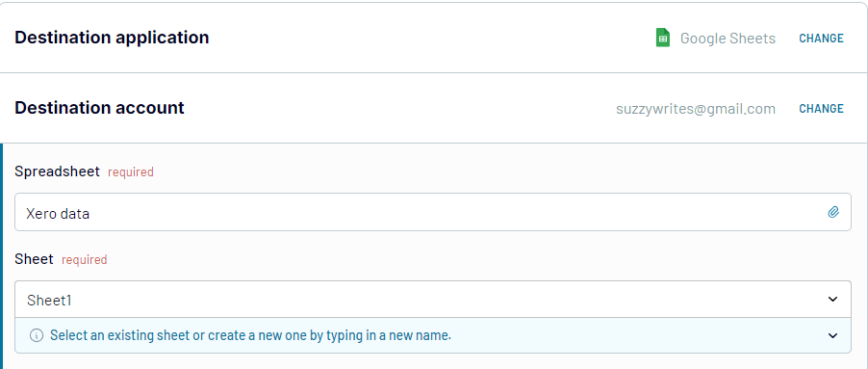Click the suzzywrites@gmail.com account text
The height and width of the screenshot is (369, 868).
696,109
